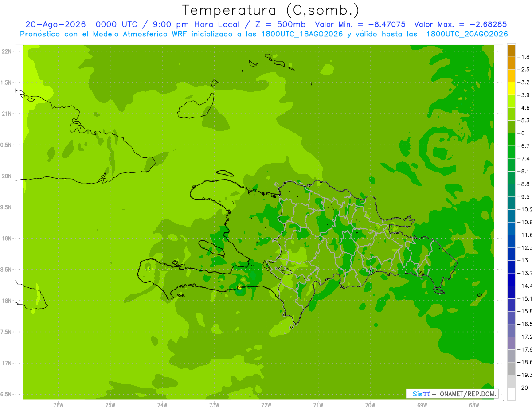
Task: Click the '18N' latitude axis label
Action: (x=6, y=301)
